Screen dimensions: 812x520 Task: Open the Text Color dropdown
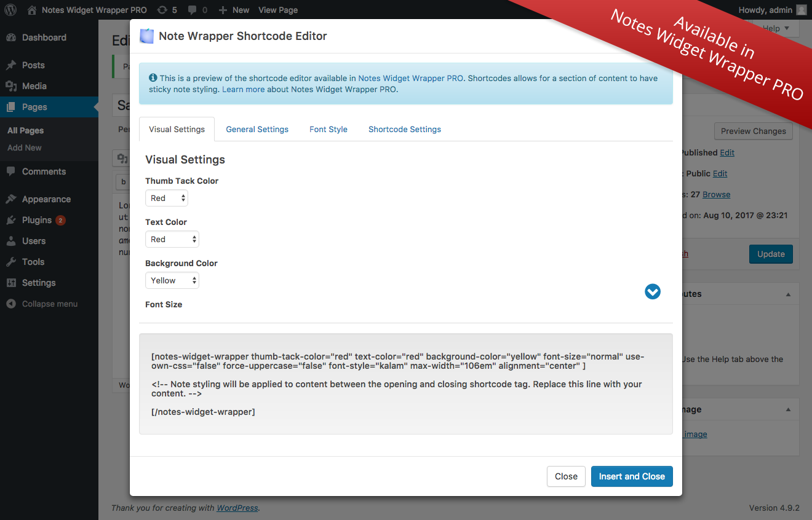[172, 239]
